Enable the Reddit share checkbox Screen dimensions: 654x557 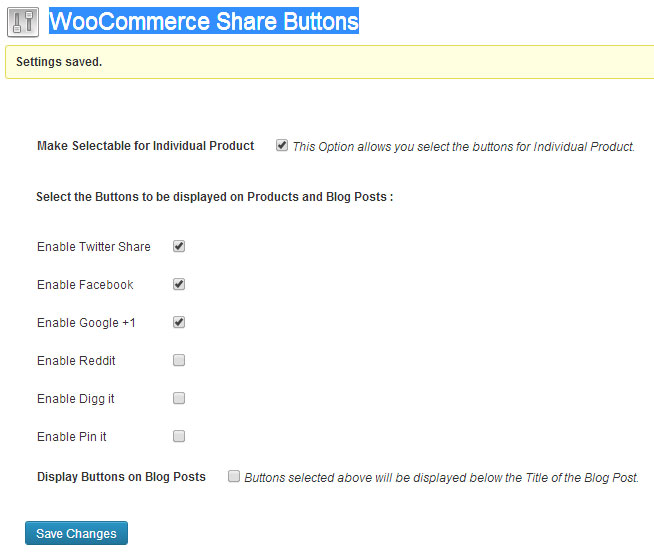(x=179, y=360)
